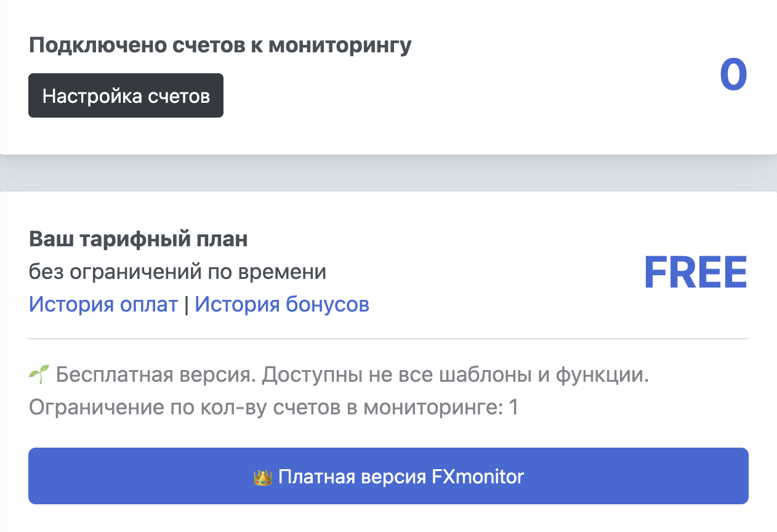777x532 pixels.
Task: Open the История оплат link
Action: 103,304
